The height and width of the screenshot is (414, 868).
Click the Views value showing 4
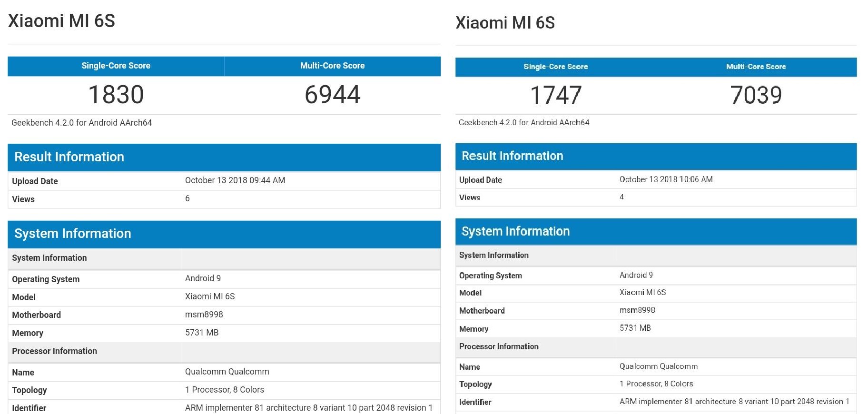[x=621, y=197]
